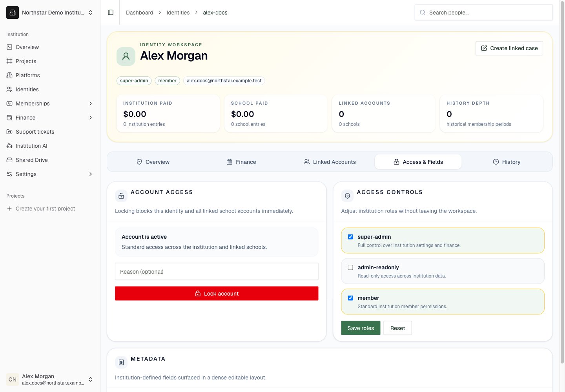Click the Shared Drive icon
The height and width of the screenshot is (392, 565).
[9, 160]
